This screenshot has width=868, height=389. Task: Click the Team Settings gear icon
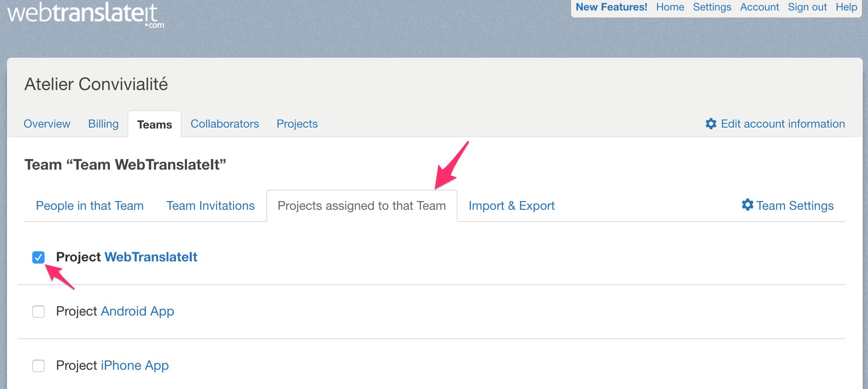pos(747,205)
